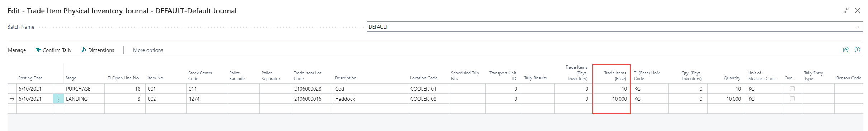
Task: Toggle the Ove... checkbox on the Cod row
Action: pos(792,89)
